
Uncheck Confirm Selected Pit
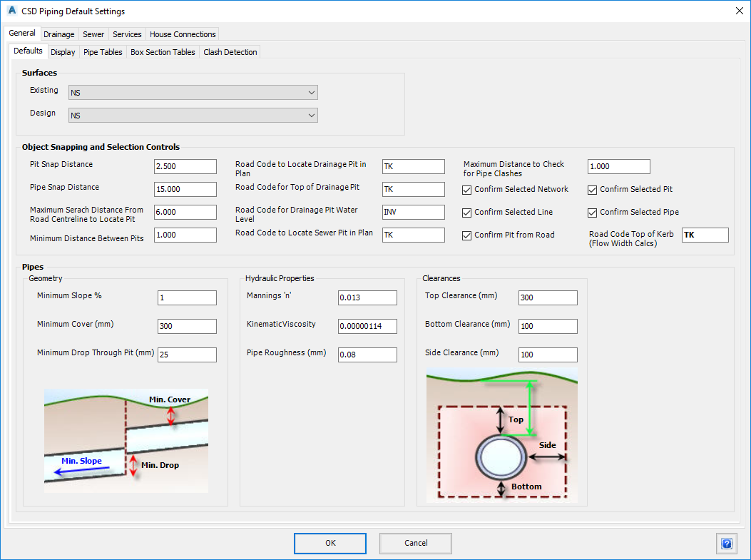593,190
